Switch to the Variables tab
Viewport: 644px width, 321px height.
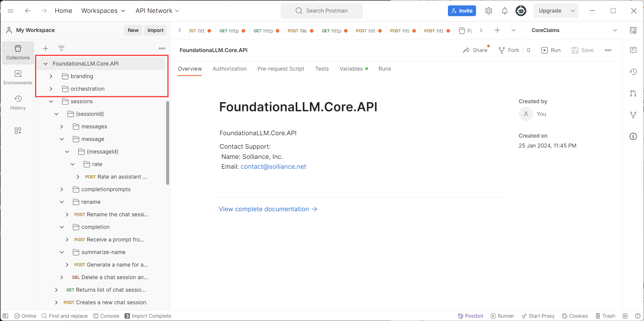pyautogui.click(x=354, y=69)
